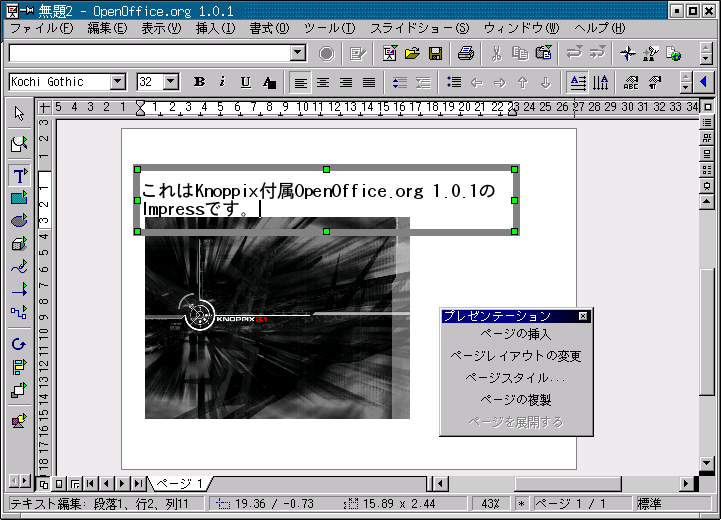The width and height of the screenshot is (721, 520).
Task: Center the text horizontally
Action: pos(323,83)
